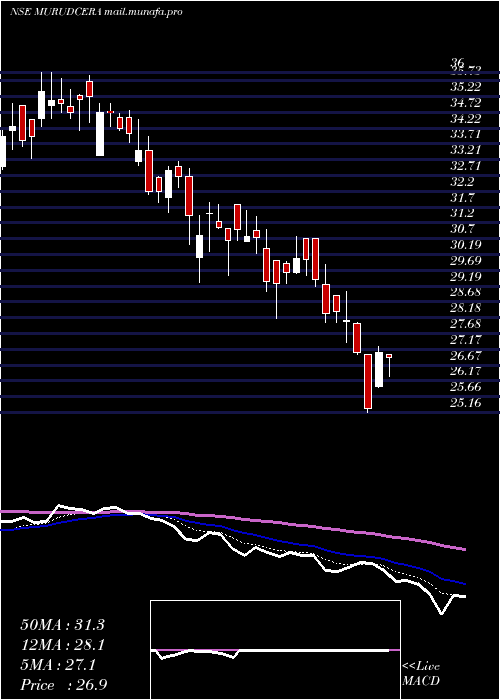Click inside the MACD indicator panel
Viewport: 500px width, 700px height.
click(275, 650)
